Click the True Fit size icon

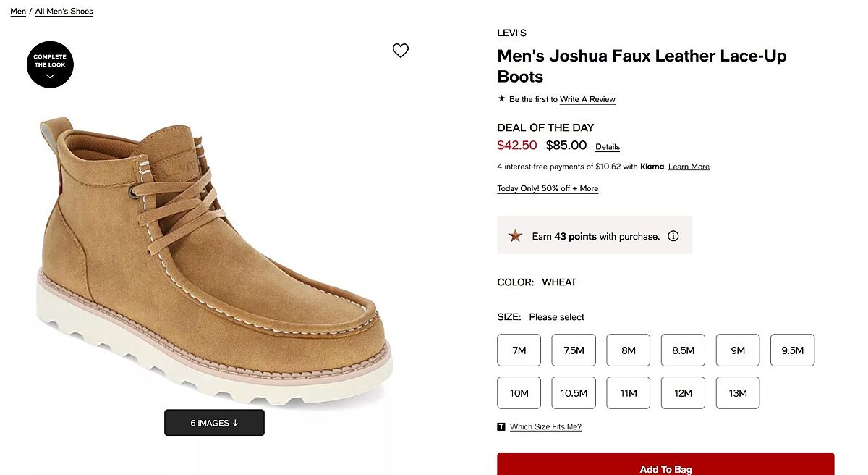pos(501,427)
